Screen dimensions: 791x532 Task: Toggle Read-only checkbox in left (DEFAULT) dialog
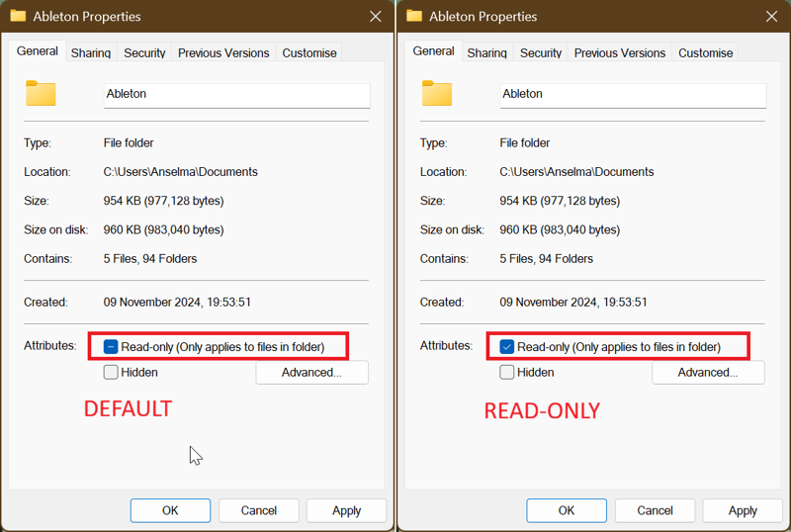click(111, 347)
